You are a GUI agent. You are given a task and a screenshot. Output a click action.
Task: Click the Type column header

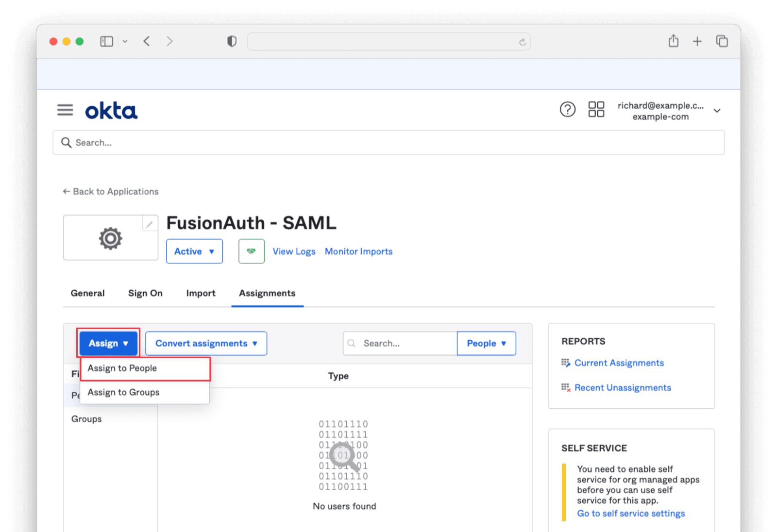coord(338,376)
